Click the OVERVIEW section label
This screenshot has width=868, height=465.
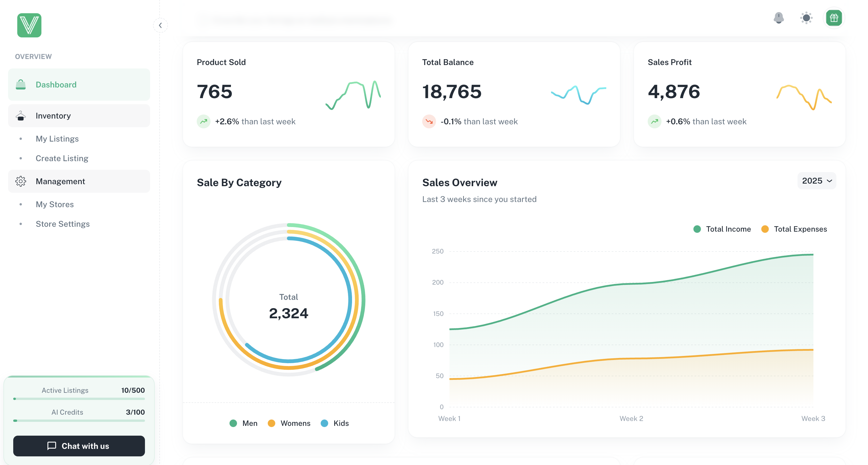click(33, 57)
